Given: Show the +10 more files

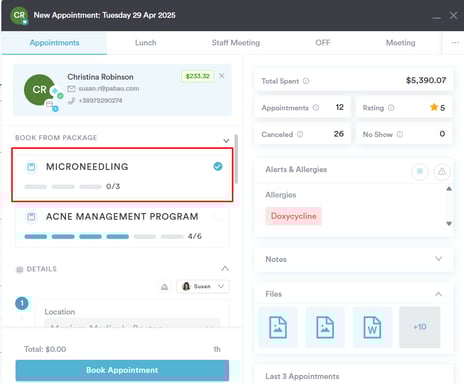Looking at the screenshot, I should 420,327.
